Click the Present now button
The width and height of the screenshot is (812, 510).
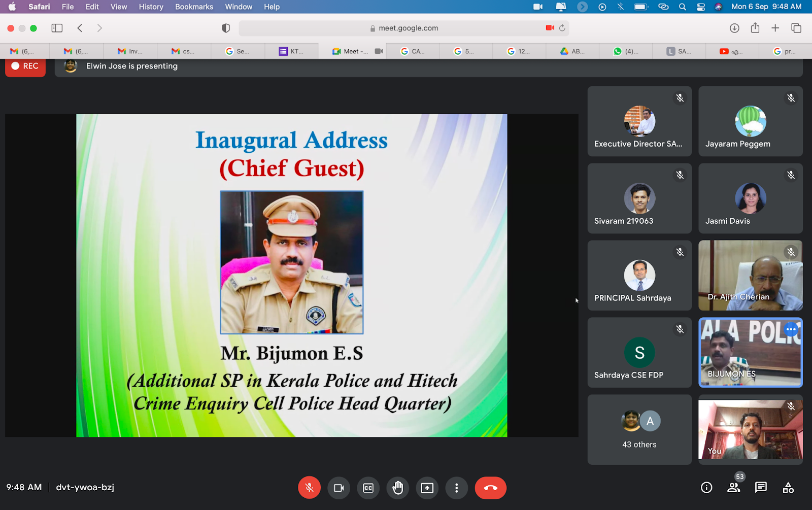pos(427,488)
